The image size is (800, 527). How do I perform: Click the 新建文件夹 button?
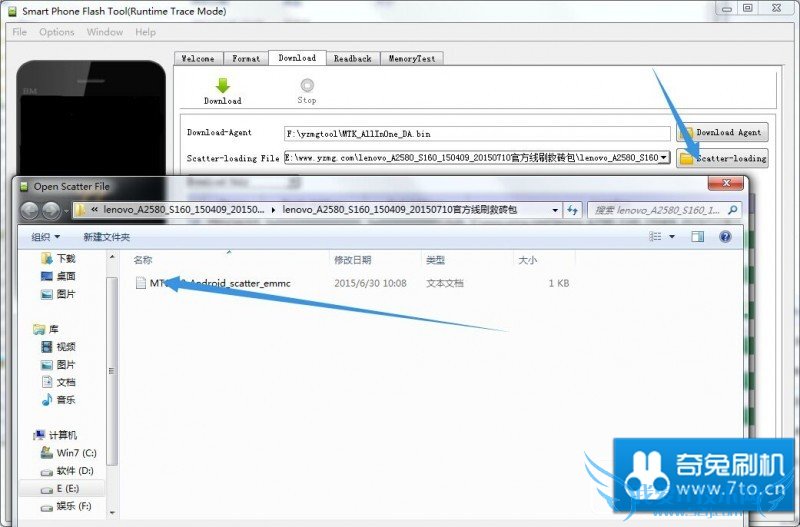[107, 237]
